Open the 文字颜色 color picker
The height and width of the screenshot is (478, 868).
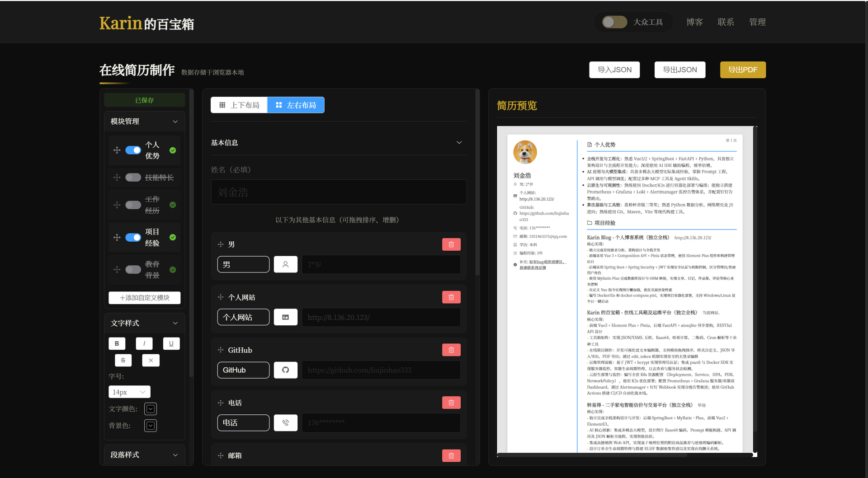point(150,409)
